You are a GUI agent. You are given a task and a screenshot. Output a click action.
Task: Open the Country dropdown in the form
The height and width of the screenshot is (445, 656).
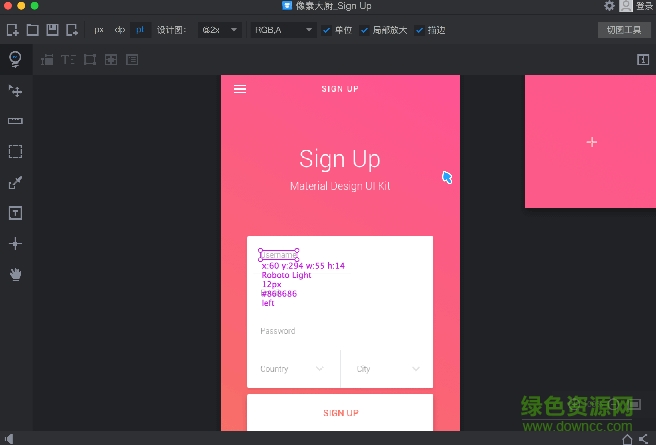click(293, 369)
